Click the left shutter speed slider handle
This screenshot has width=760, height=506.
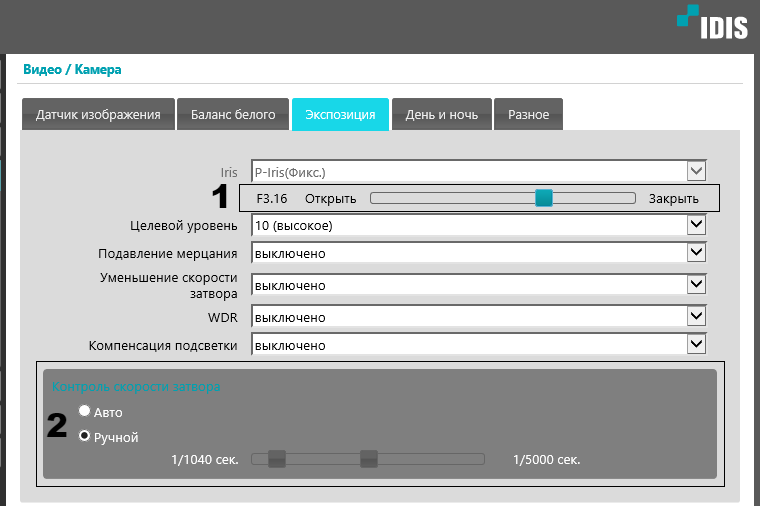tap(277, 459)
